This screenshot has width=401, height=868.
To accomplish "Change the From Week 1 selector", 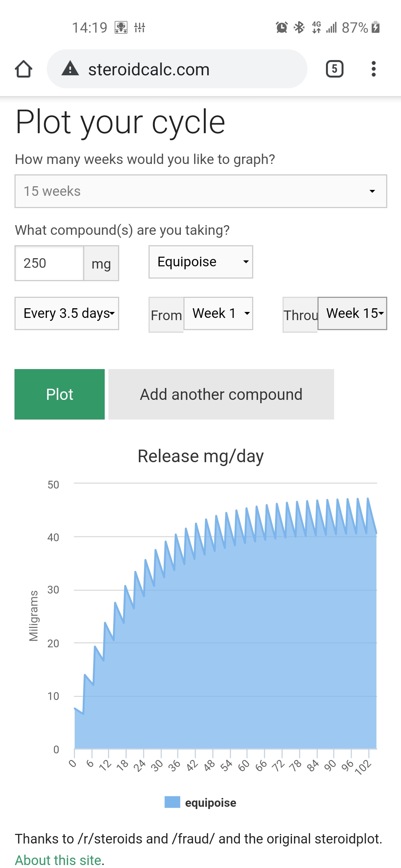I will pyautogui.click(x=218, y=313).
